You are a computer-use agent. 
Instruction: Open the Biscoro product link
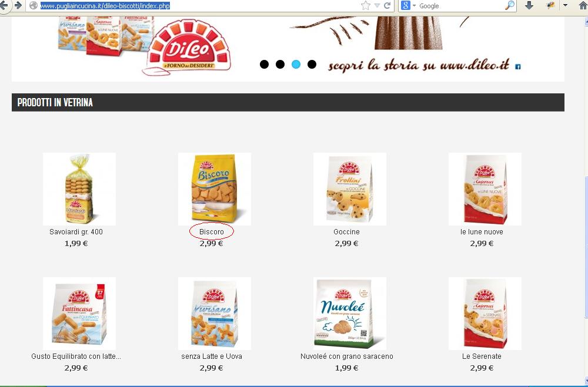point(212,232)
